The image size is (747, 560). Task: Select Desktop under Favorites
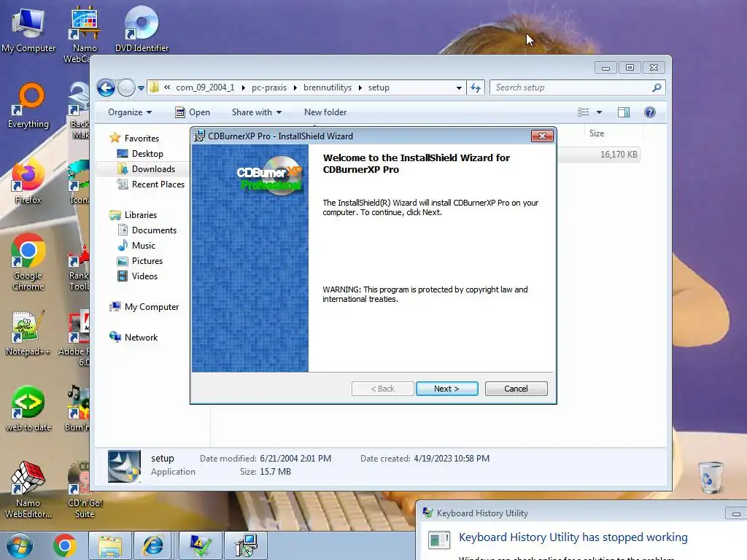tap(147, 154)
